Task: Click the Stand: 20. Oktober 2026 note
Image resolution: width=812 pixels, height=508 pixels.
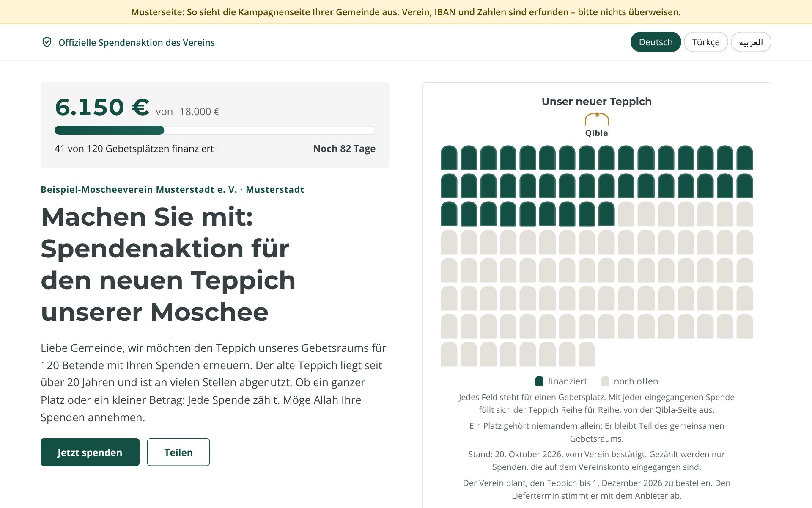Action: point(596,461)
